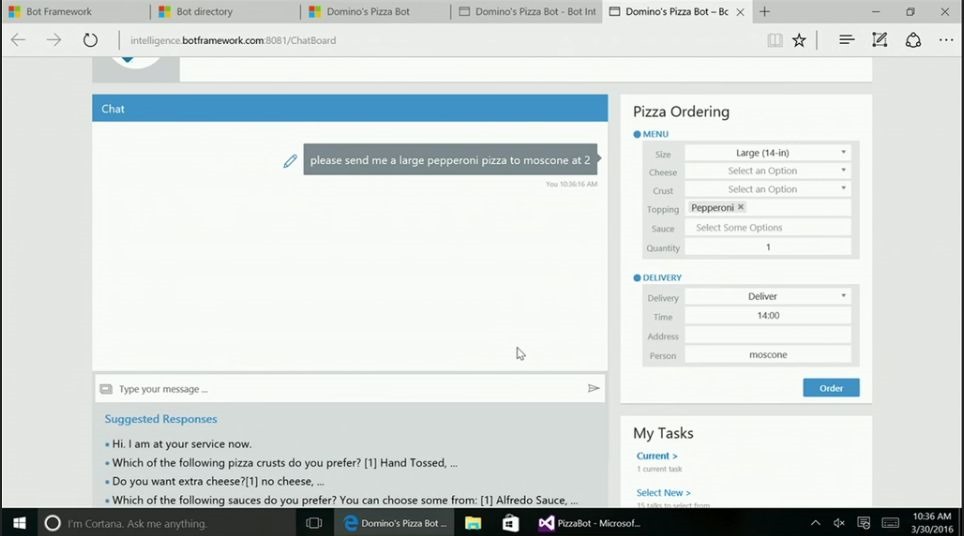
Task: Go back with the browser back arrow
Action: (x=18, y=41)
